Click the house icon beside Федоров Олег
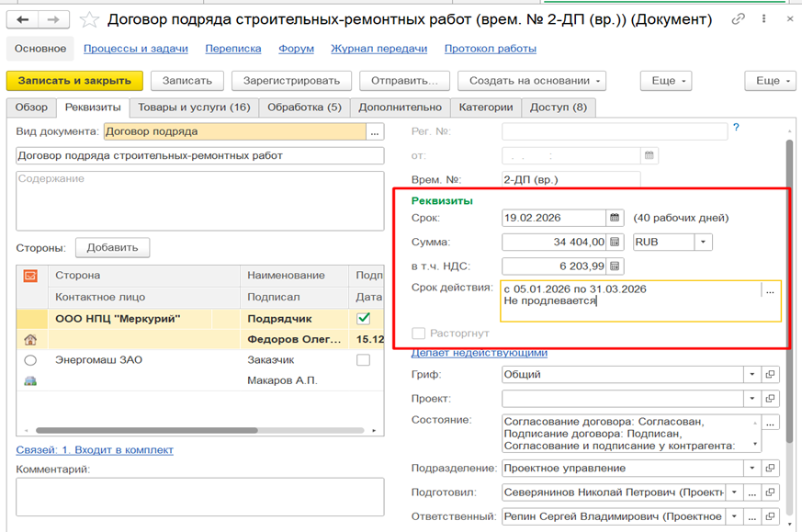 click(x=30, y=339)
